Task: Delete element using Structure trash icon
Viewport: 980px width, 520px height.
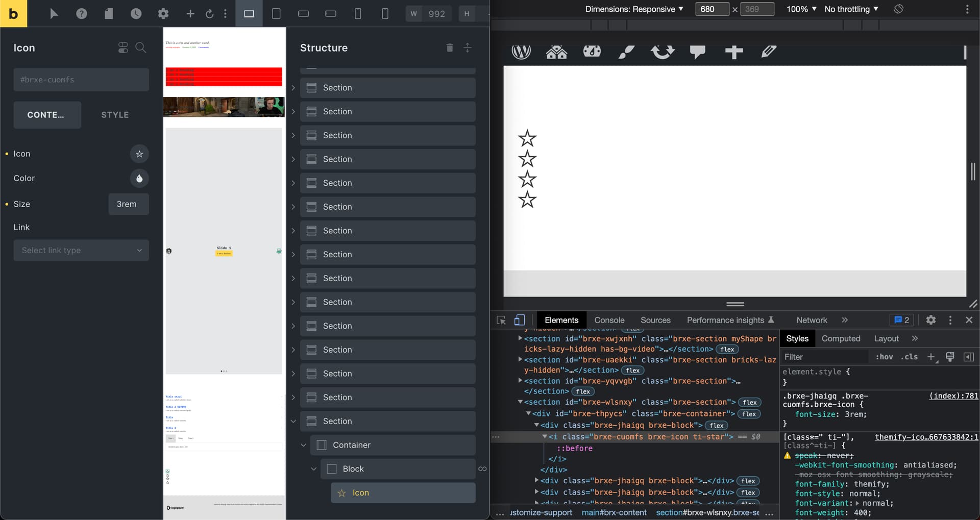Action: pos(450,48)
